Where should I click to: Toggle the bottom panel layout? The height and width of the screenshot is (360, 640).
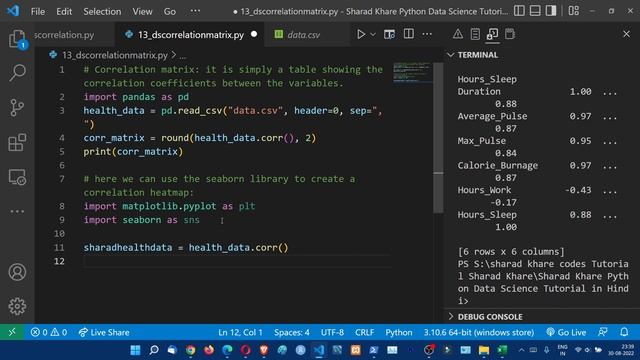pos(535,11)
